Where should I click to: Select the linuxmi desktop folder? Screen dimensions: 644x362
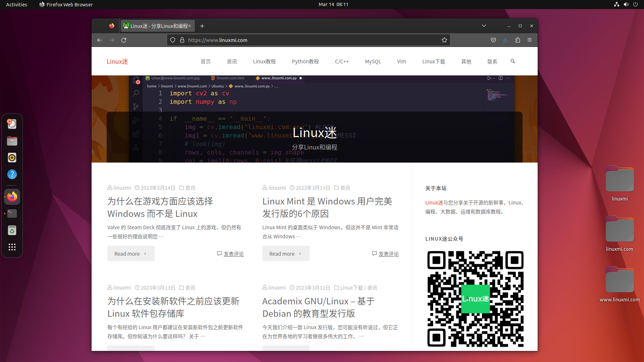[x=620, y=184]
